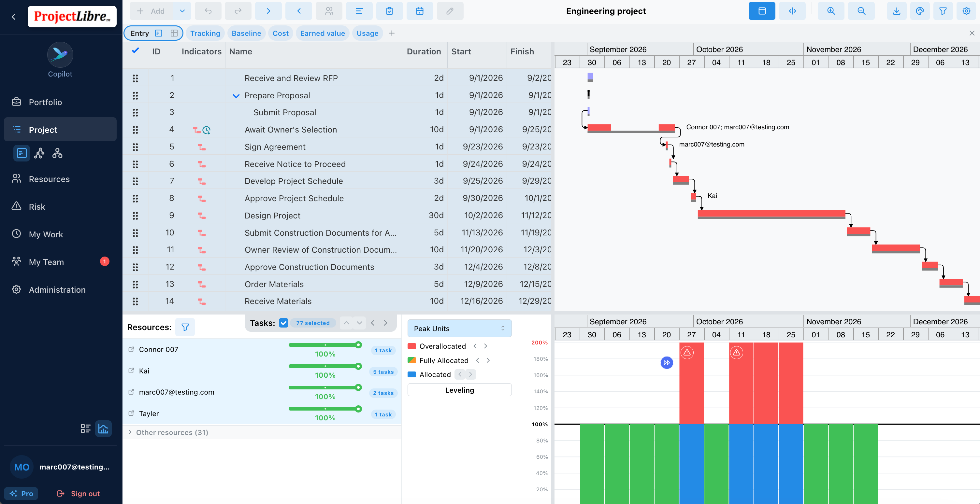Image resolution: width=980 pixels, height=504 pixels.
Task: Click the indent task arrow icon
Action: coord(268,11)
